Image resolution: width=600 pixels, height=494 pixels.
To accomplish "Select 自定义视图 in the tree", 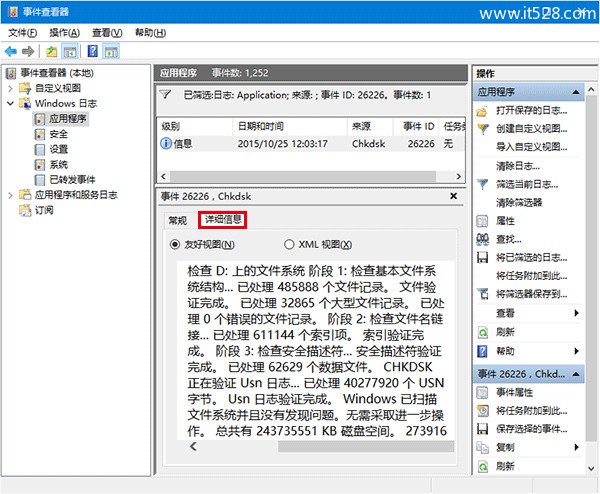I will (x=58, y=88).
